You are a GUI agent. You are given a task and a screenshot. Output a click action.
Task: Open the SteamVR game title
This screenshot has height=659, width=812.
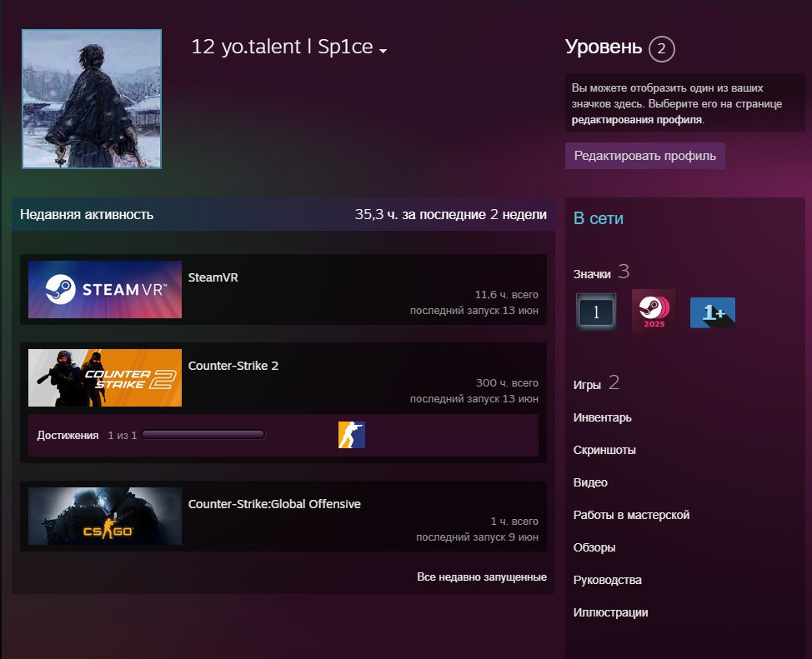pyautogui.click(x=213, y=277)
